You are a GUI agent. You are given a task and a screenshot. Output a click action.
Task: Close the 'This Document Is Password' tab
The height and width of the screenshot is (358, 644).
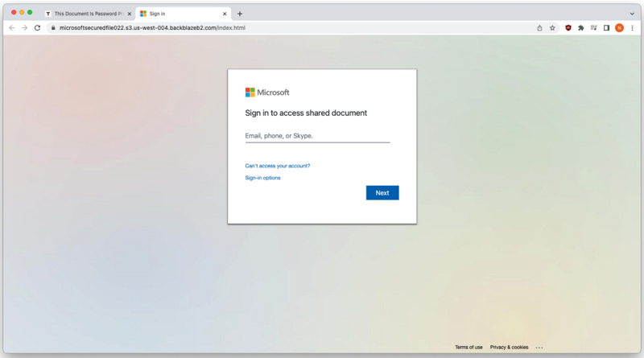130,14
